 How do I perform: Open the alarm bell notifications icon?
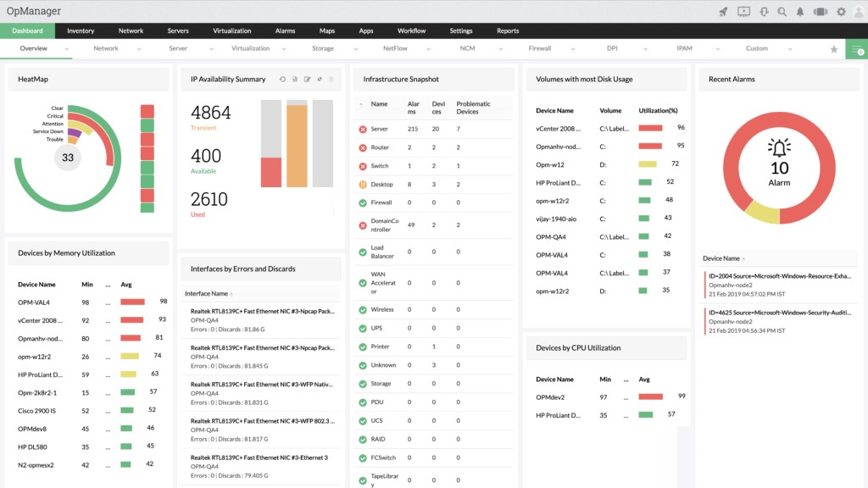(x=800, y=12)
